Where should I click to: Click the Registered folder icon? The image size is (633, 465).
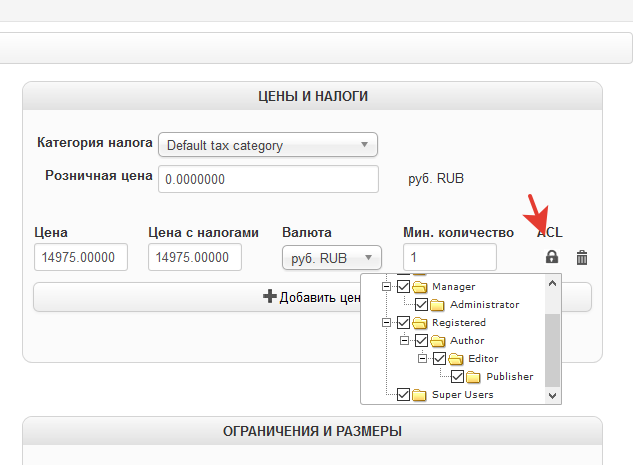(x=420, y=323)
